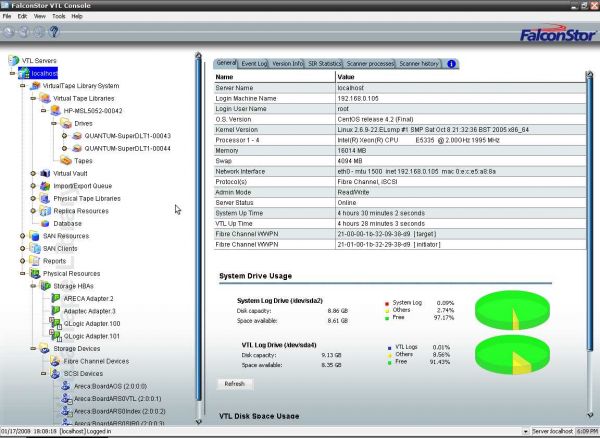600x438 pixels.
Task: Collapse the Drives node
Action: tap(54, 123)
